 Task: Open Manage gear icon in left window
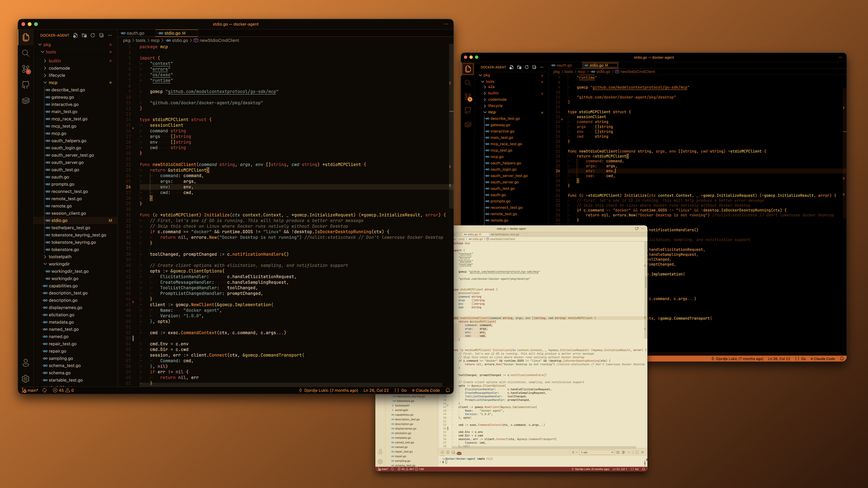pyautogui.click(x=26, y=379)
